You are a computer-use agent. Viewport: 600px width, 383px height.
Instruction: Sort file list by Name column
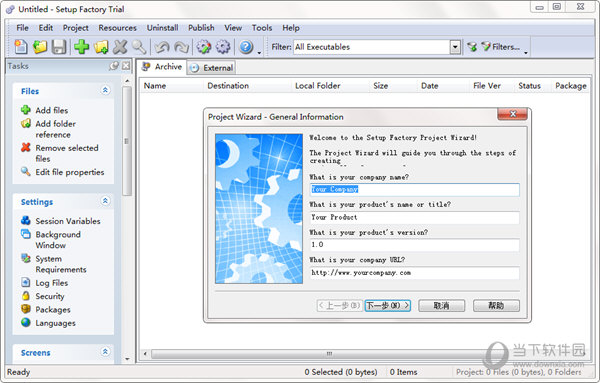[171, 86]
